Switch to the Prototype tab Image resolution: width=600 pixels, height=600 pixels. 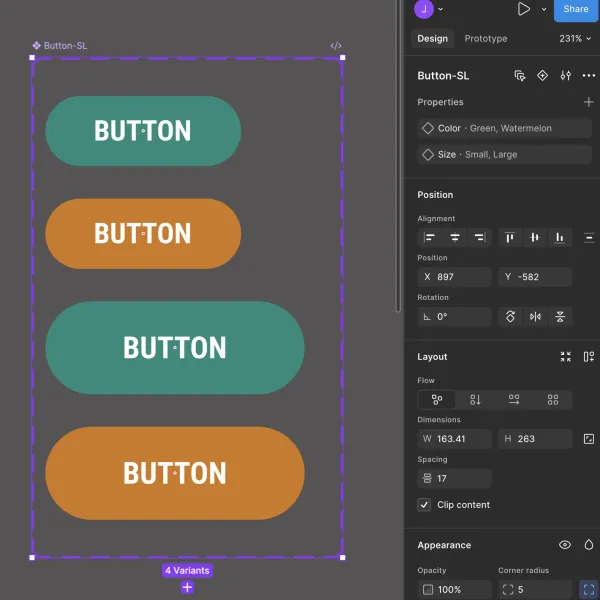[x=486, y=39]
